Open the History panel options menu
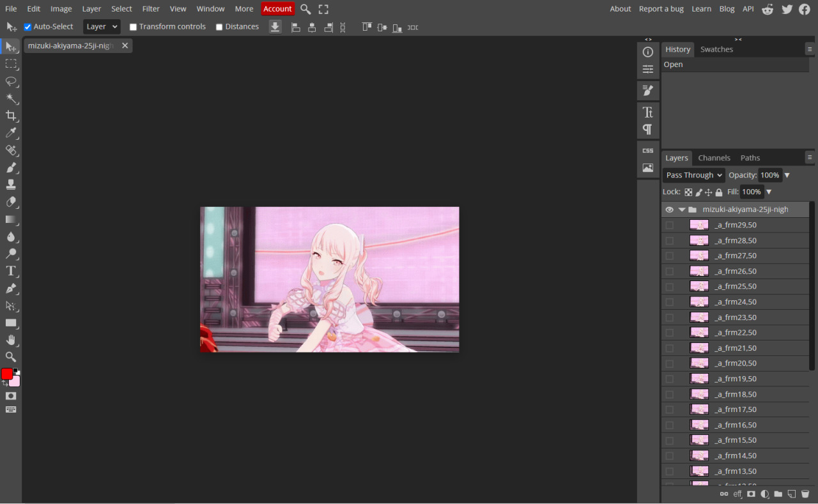818x504 pixels. point(810,49)
